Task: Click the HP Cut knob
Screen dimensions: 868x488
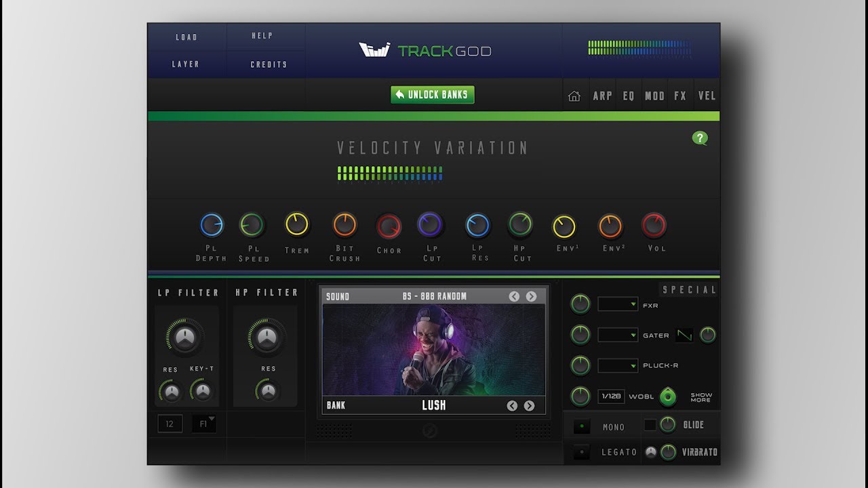Action: 521,224
